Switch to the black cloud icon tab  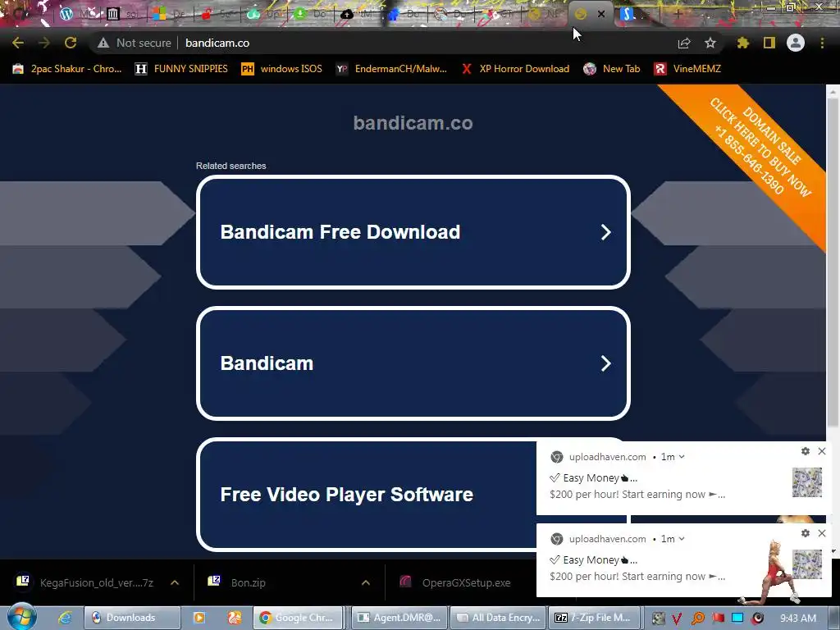[347, 14]
